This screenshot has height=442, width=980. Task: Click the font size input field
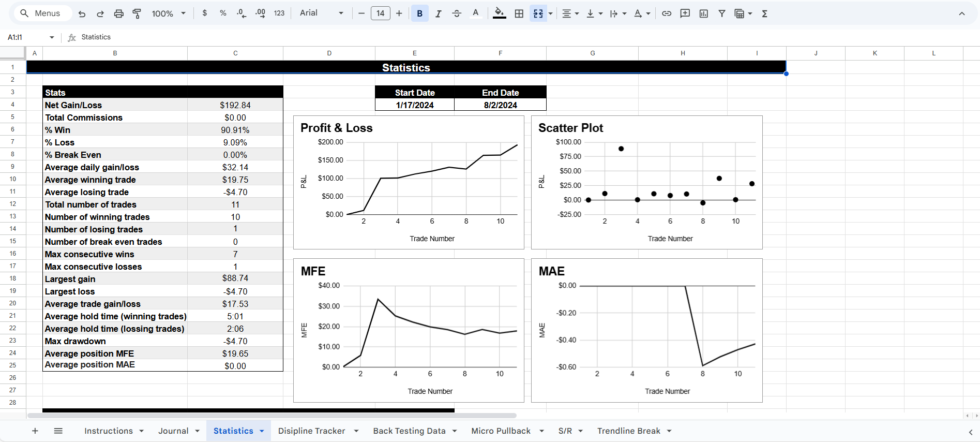[381, 13]
